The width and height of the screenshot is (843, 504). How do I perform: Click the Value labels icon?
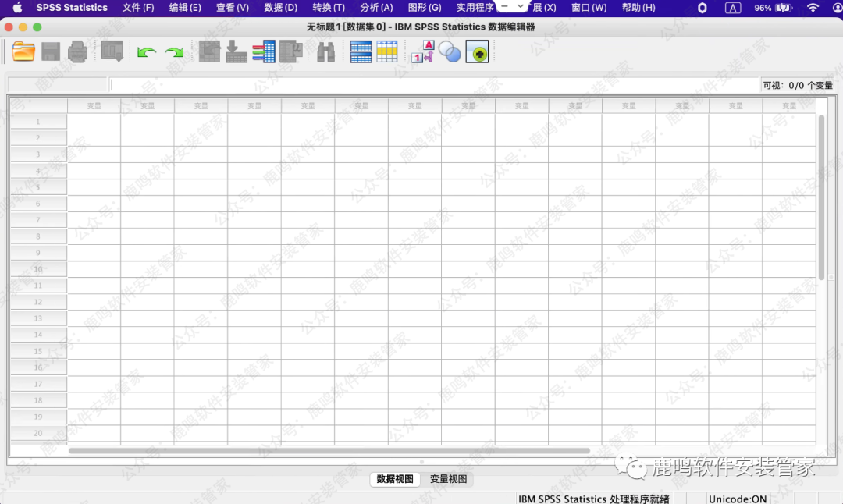[x=422, y=52]
